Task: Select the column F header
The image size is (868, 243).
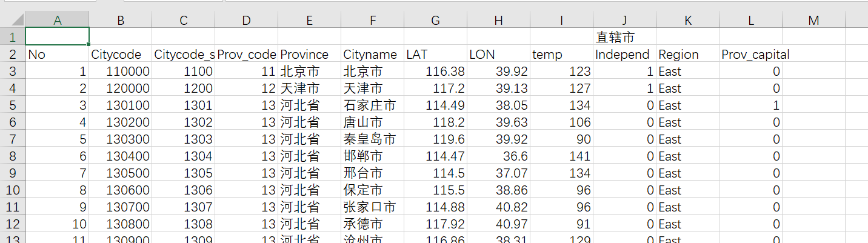Action: coord(372,21)
